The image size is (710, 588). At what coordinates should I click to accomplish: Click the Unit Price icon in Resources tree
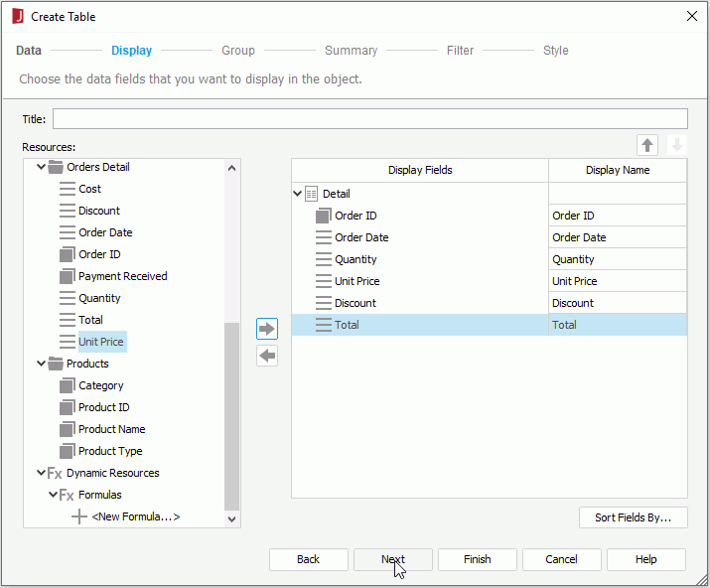click(x=68, y=341)
